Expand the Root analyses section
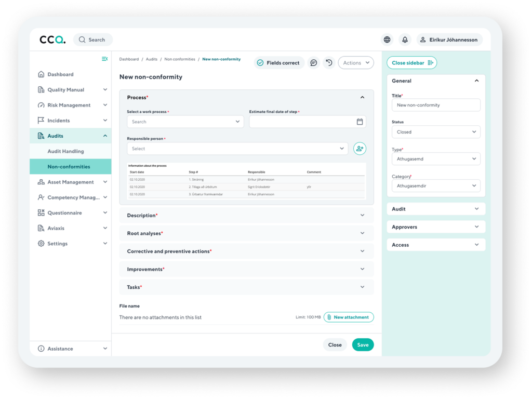Image resolution: width=532 pixels, height=399 pixels. coord(246,233)
